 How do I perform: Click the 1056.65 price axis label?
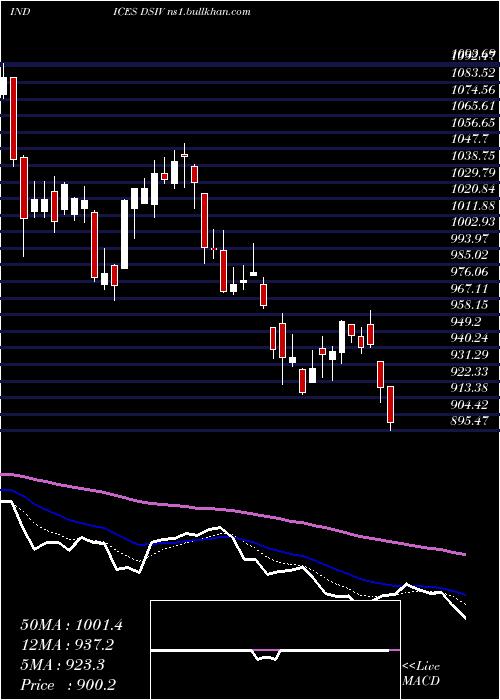[x=473, y=122]
